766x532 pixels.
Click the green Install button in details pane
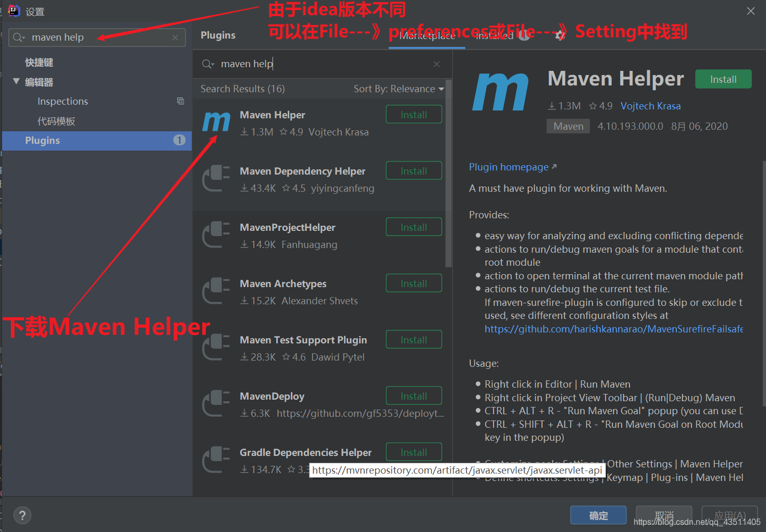click(723, 79)
